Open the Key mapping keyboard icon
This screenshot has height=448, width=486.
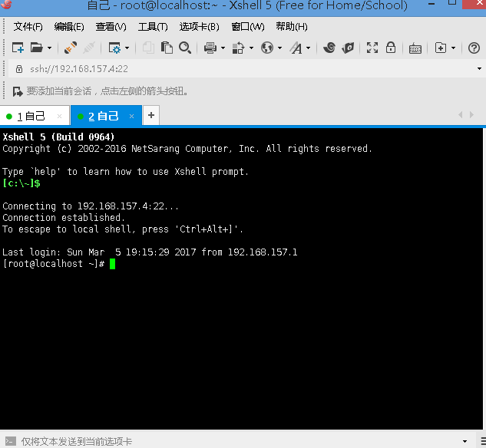click(415, 48)
